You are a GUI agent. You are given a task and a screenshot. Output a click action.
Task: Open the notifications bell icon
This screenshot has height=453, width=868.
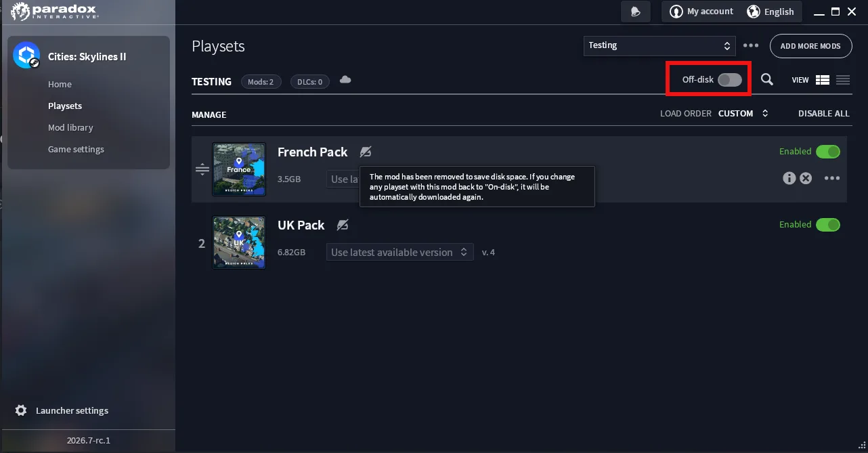636,12
